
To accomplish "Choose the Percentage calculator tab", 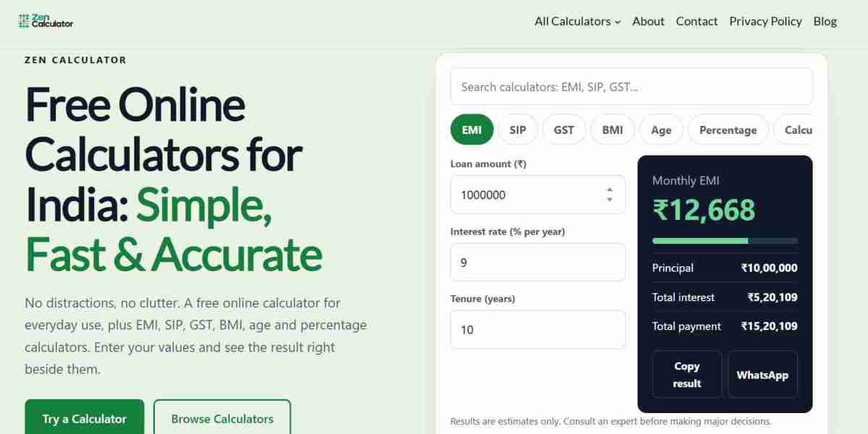I will 728,129.
